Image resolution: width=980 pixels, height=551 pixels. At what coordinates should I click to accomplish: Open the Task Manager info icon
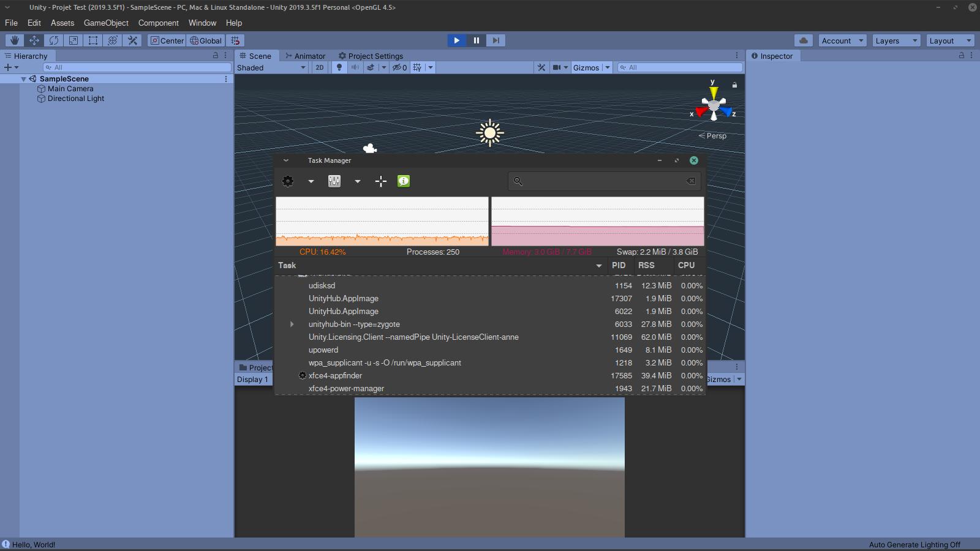pyautogui.click(x=404, y=181)
